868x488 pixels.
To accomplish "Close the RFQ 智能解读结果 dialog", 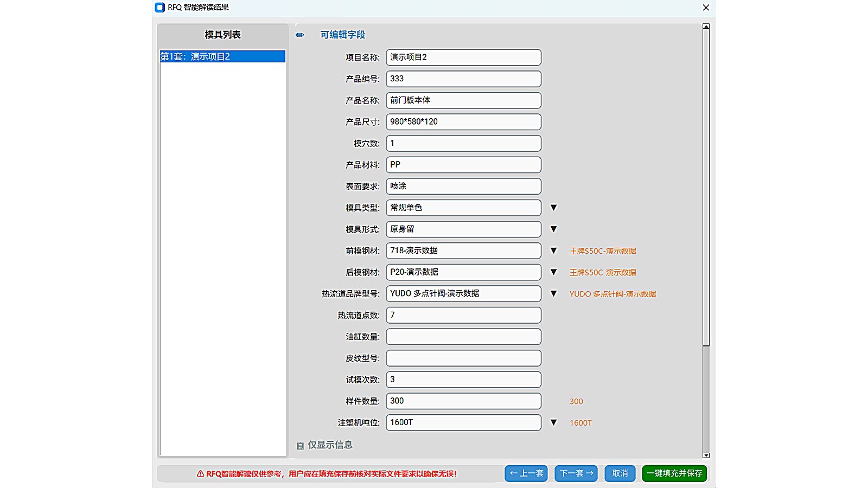I will [706, 8].
